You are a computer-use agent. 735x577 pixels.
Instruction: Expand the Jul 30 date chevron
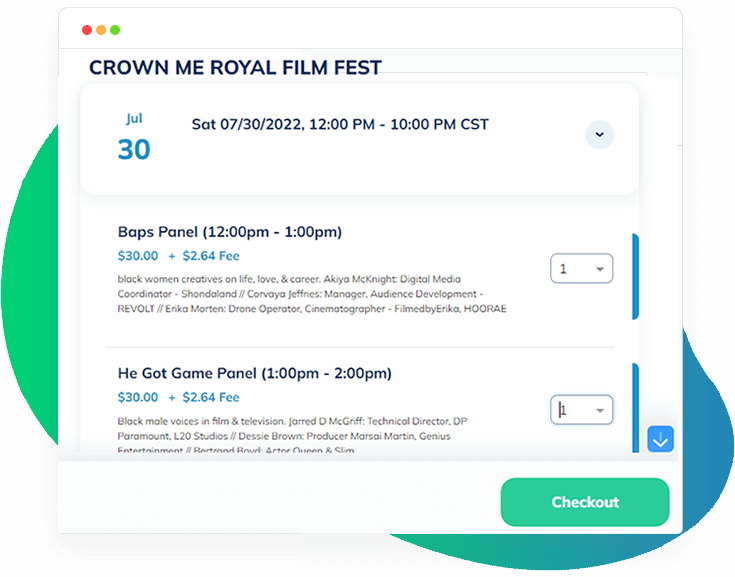[599, 134]
